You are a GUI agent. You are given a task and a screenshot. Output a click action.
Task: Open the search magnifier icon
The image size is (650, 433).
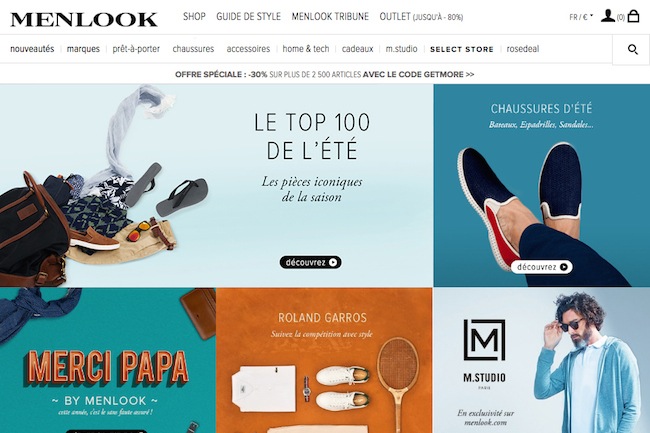tap(633, 49)
